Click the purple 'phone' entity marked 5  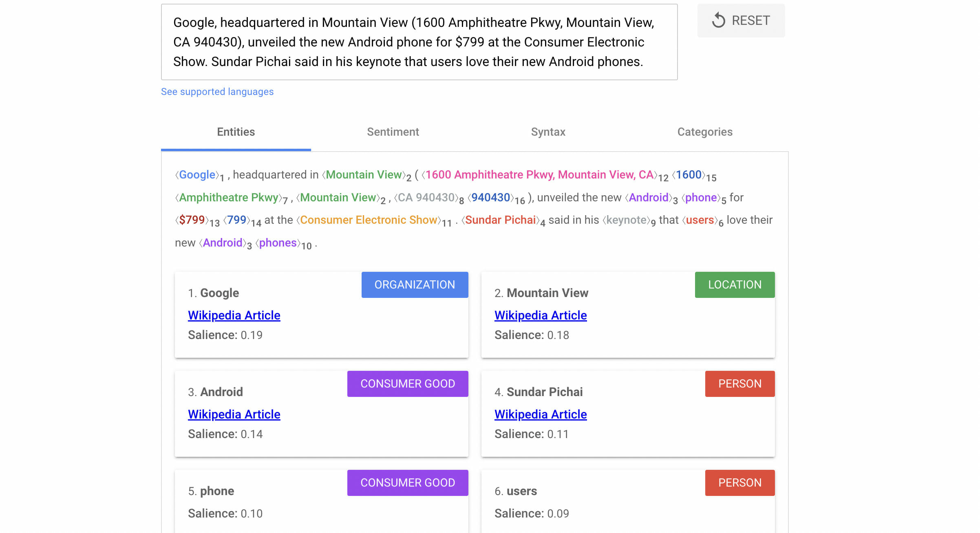(701, 198)
